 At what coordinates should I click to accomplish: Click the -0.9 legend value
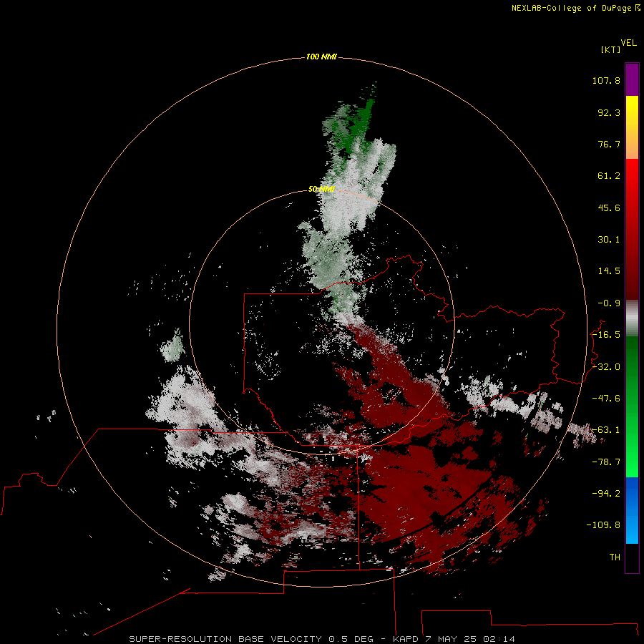click(x=609, y=303)
